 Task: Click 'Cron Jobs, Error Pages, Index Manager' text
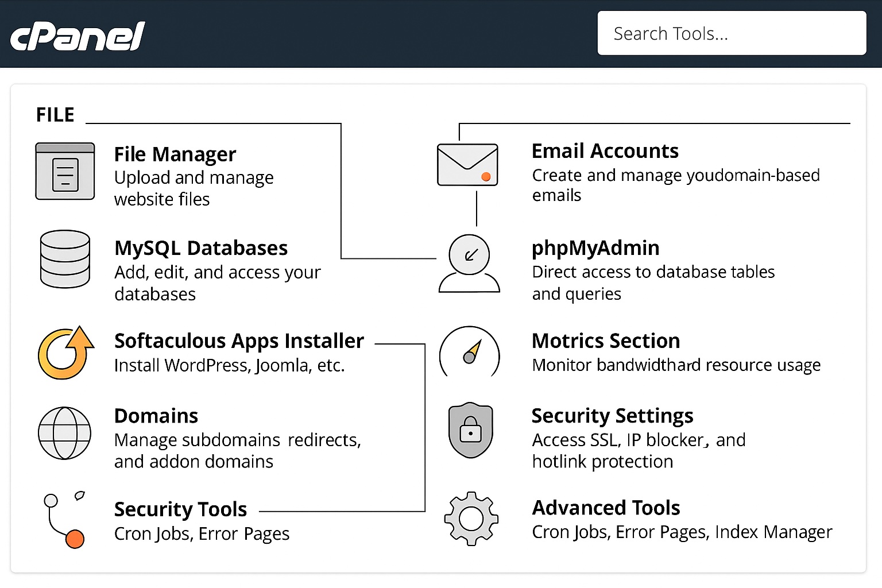tap(682, 532)
